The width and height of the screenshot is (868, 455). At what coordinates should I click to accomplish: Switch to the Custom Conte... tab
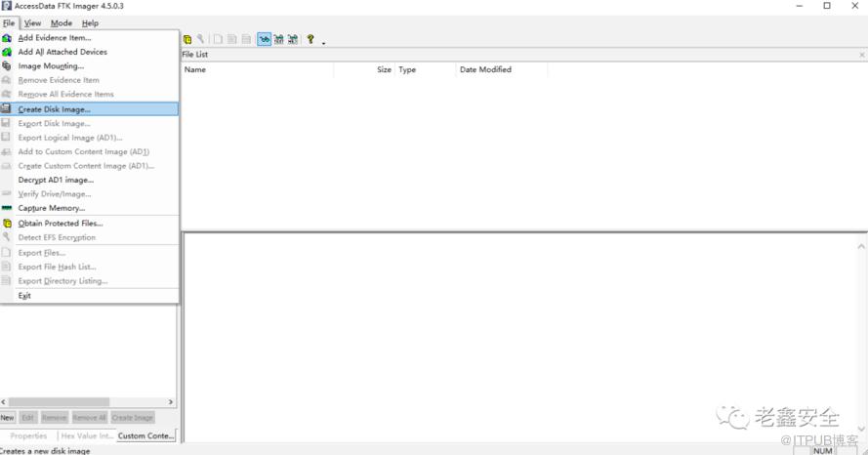[145, 435]
